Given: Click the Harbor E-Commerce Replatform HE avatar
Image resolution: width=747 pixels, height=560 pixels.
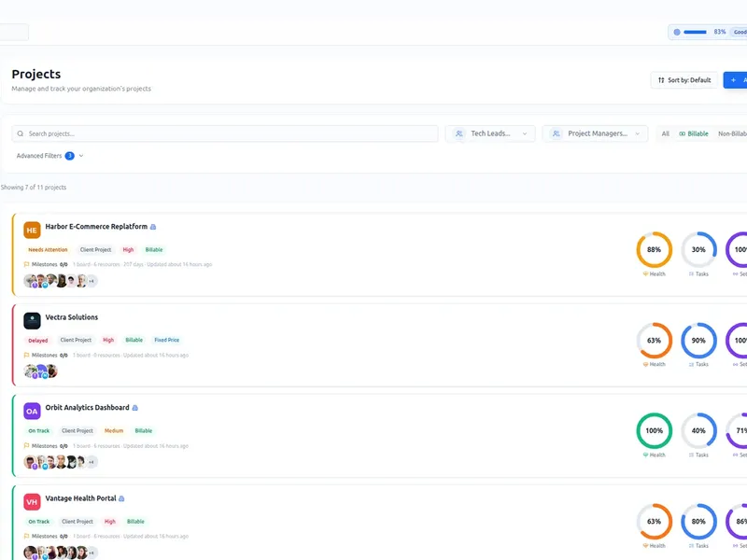Looking at the screenshot, I should 32,230.
